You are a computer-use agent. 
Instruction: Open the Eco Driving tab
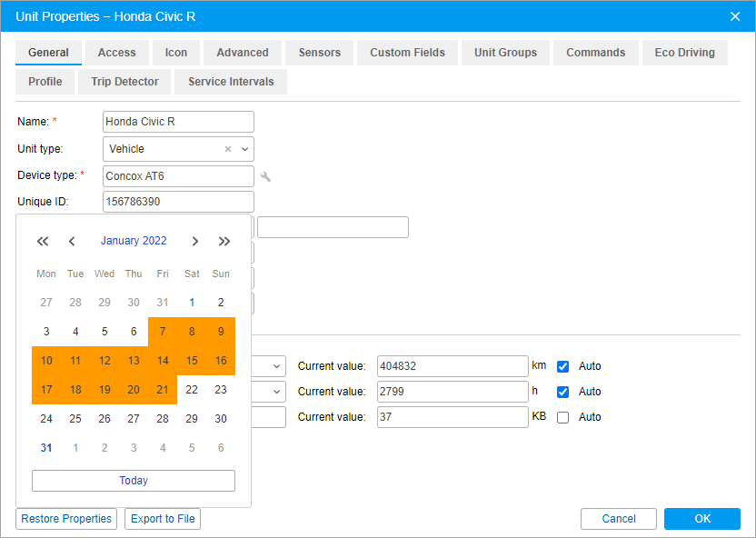click(x=684, y=53)
